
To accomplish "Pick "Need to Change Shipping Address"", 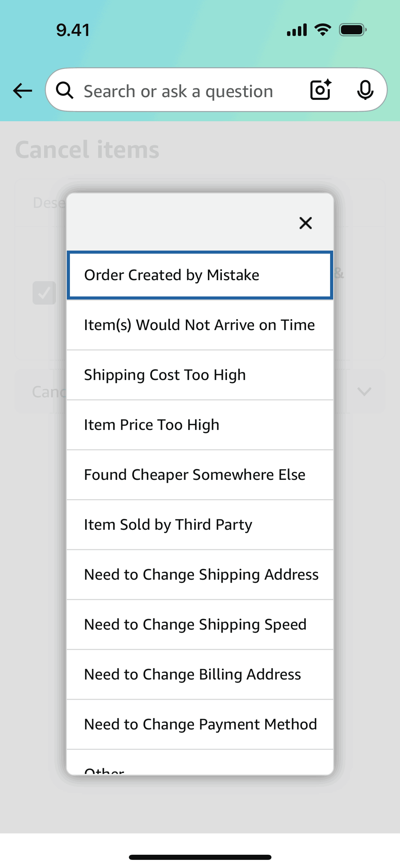I will (x=200, y=574).
